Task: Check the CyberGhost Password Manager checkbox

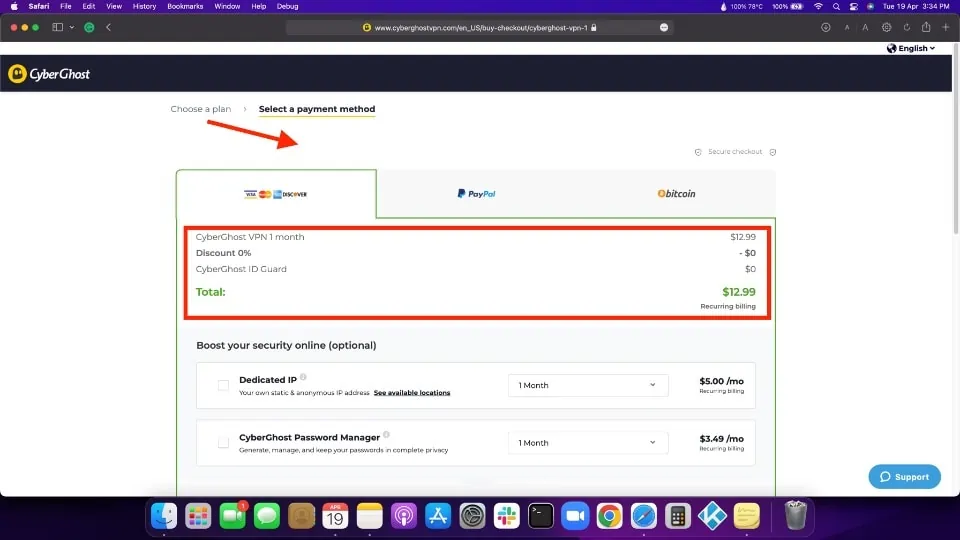Action: click(x=223, y=443)
